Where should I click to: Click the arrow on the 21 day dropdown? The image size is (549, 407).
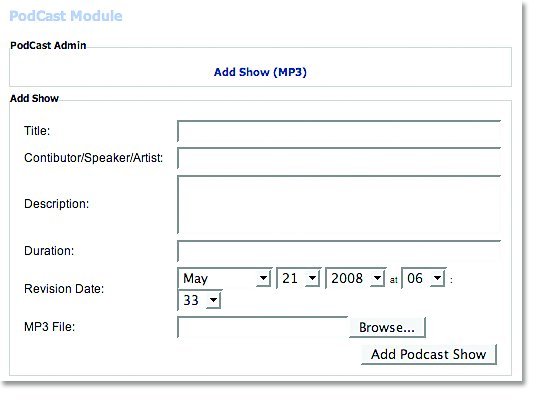pyautogui.click(x=312, y=279)
